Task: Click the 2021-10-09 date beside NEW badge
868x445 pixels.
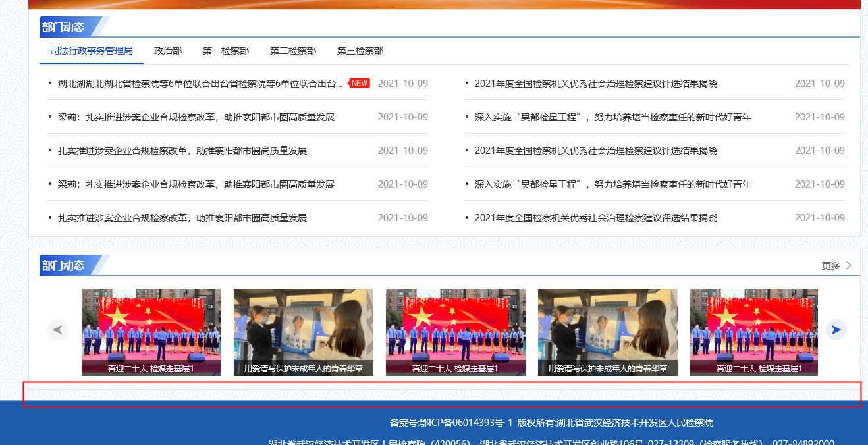Action: click(403, 84)
